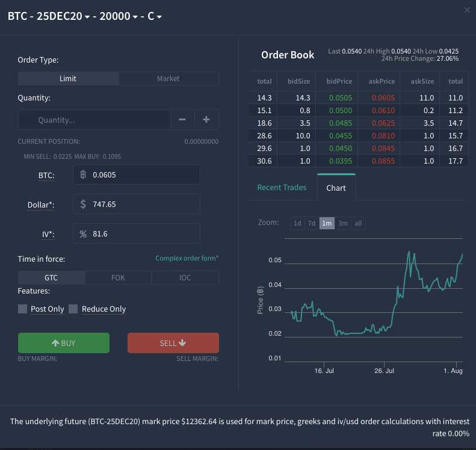Select bid price 0.0505 in order book
Viewport: 476px width, 450px height.
point(341,98)
